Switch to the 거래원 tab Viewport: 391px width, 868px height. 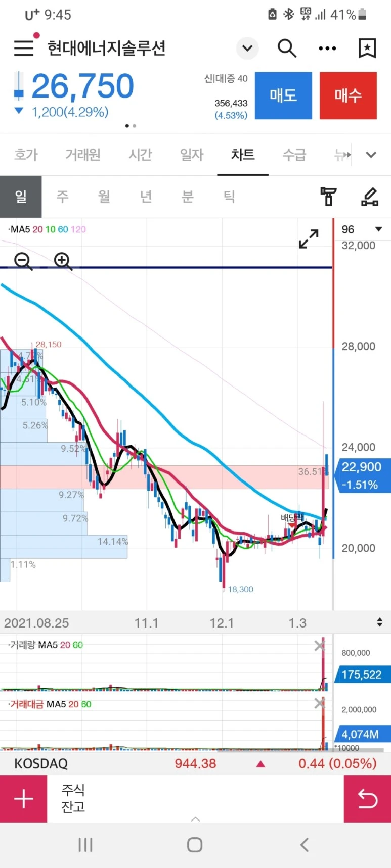[x=83, y=155]
